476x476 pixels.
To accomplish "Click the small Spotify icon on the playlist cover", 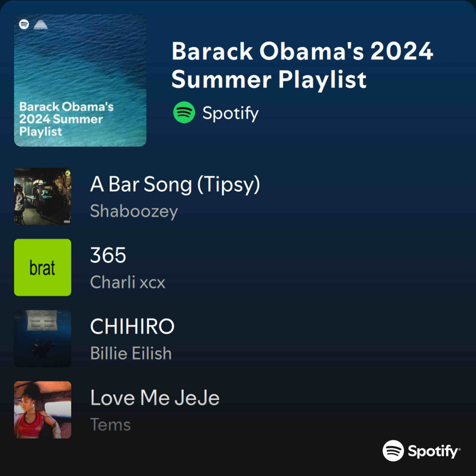I will [x=24, y=24].
